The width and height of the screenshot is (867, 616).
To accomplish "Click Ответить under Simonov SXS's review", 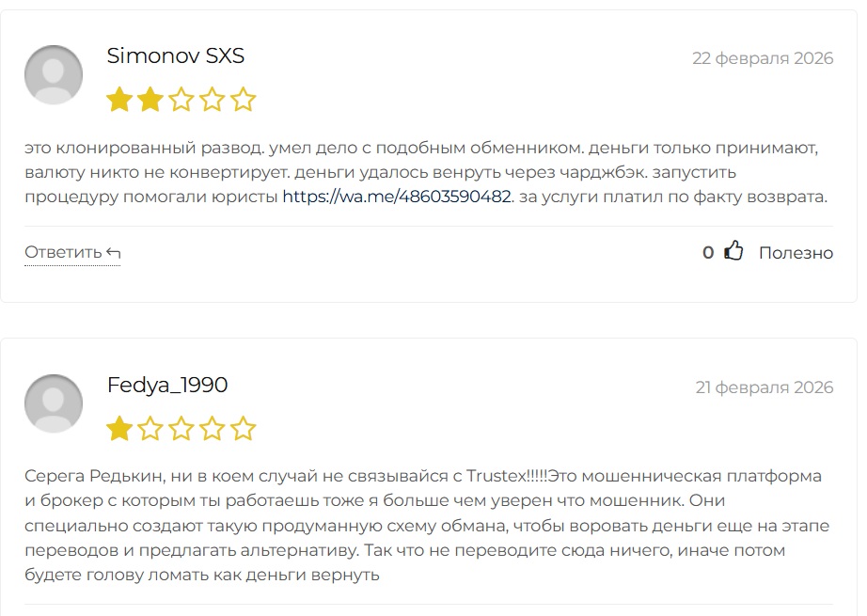I will (63, 253).
